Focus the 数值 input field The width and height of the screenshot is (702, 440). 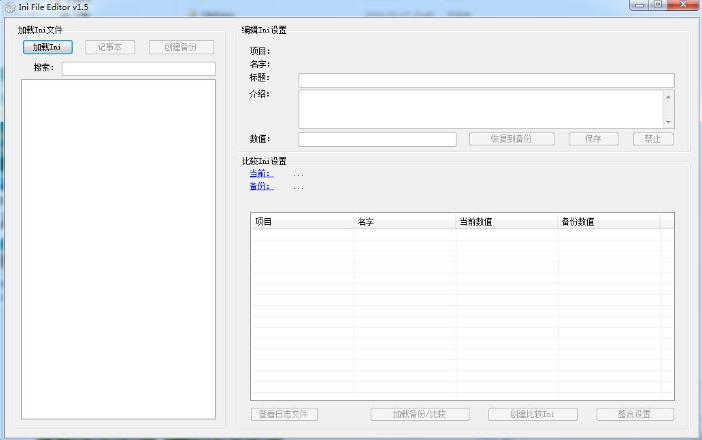click(x=377, y=139)
